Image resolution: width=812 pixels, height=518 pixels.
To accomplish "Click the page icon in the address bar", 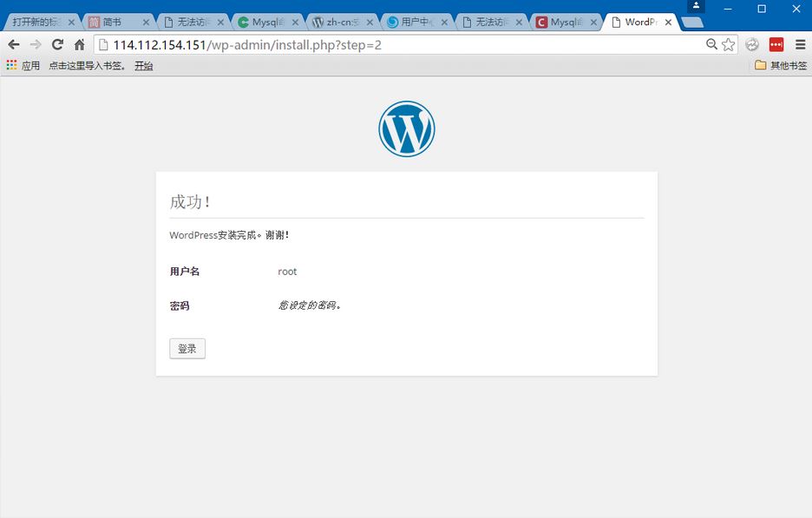I will point(103,45).
